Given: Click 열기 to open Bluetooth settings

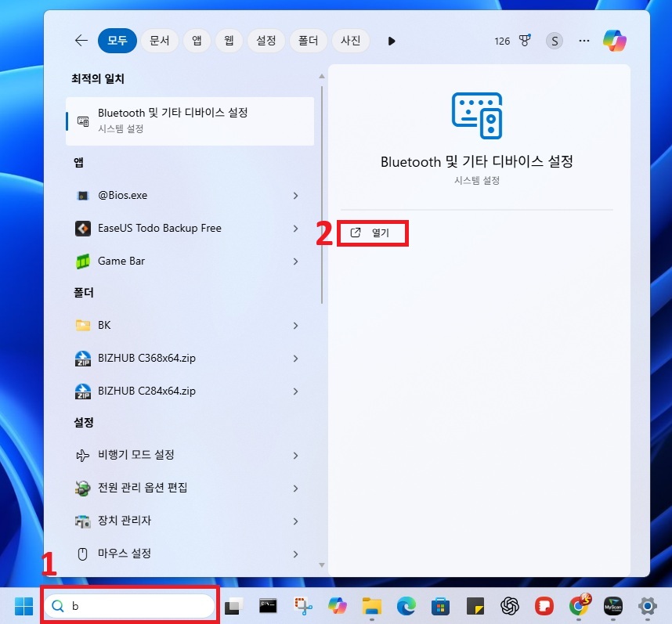Looking at the screenshot, I should coord(372,233).
